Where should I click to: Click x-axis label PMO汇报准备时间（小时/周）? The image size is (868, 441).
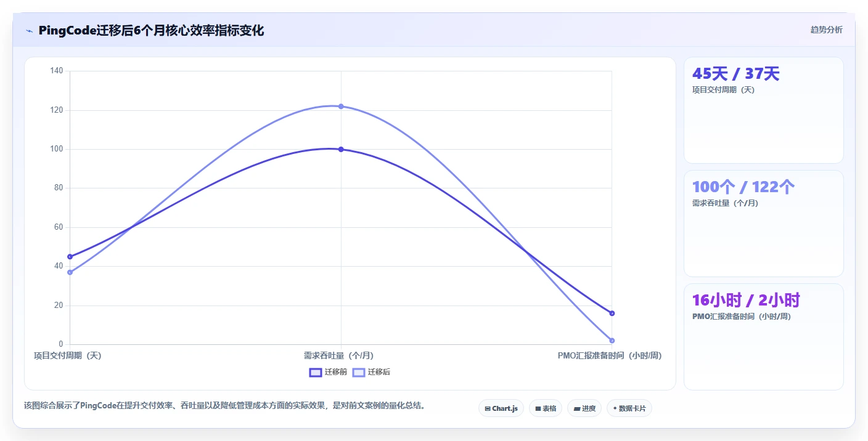610,355
